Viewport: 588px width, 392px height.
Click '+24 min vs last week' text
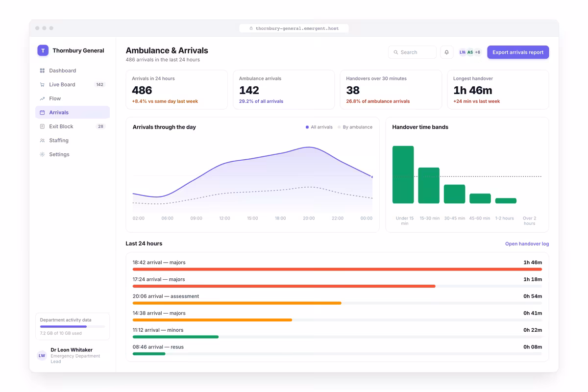(477, 101)
